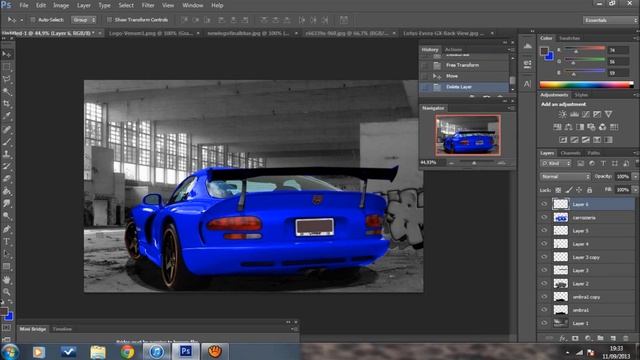Select the Rectangular Marquee tool
The image size is (640, 360).
pos(7,67)
